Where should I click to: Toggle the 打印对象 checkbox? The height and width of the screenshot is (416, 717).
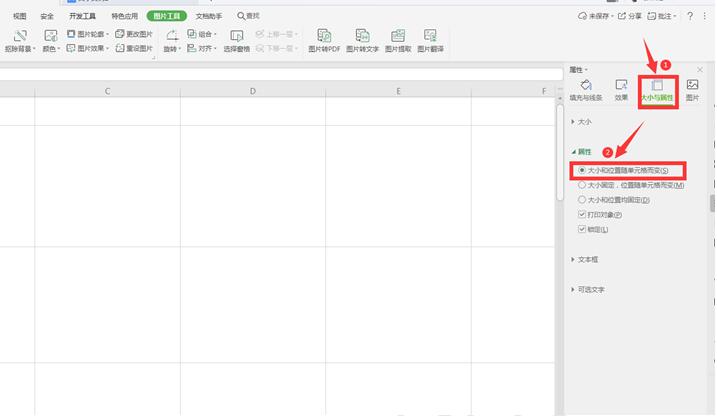click(x=582, y=214)
